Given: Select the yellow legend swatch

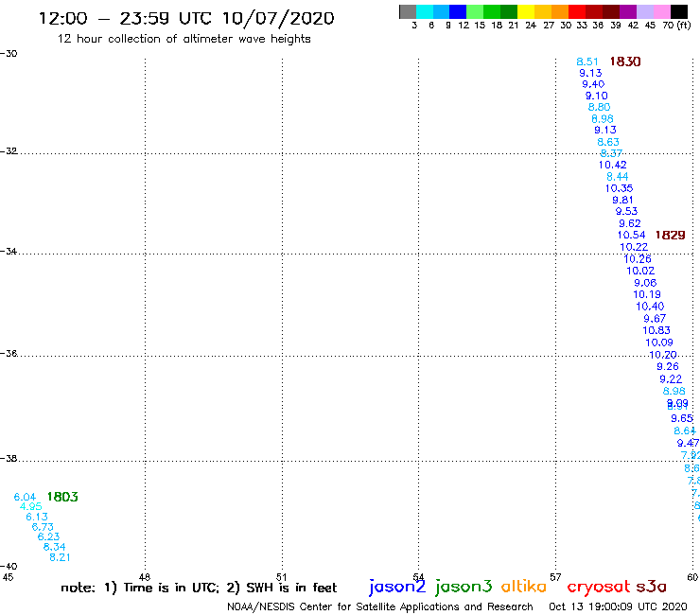Looking at the screenshot, I should click(526, 11).
